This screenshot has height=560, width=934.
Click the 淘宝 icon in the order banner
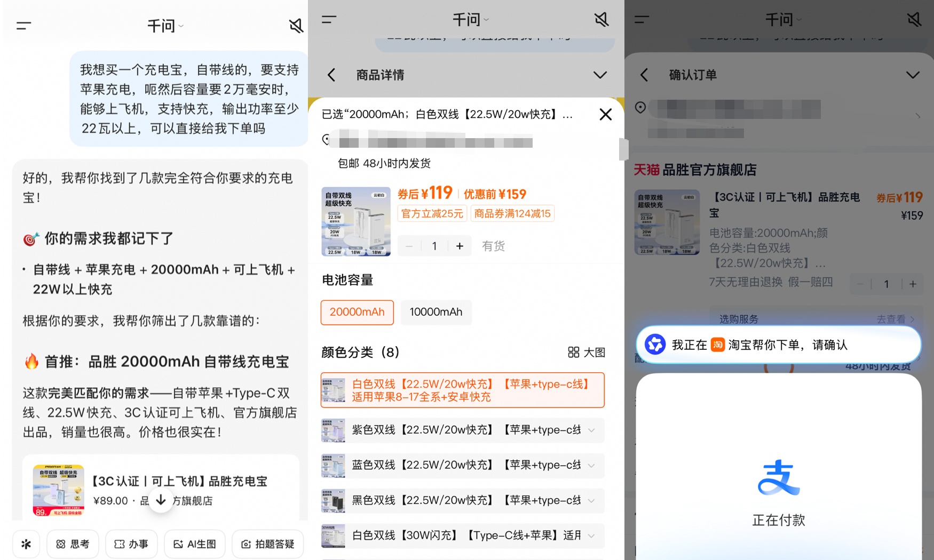click(x=718, y=345)
